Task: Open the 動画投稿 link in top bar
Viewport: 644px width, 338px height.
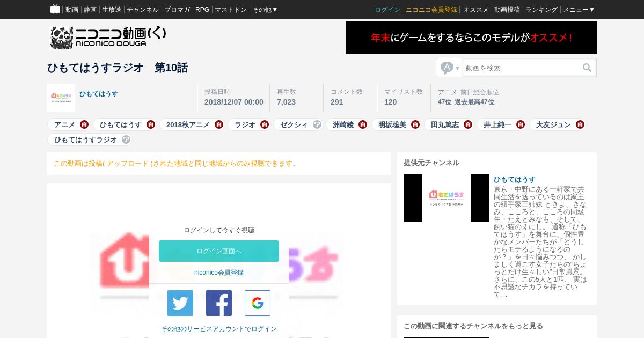Action: tap(507, 10)
